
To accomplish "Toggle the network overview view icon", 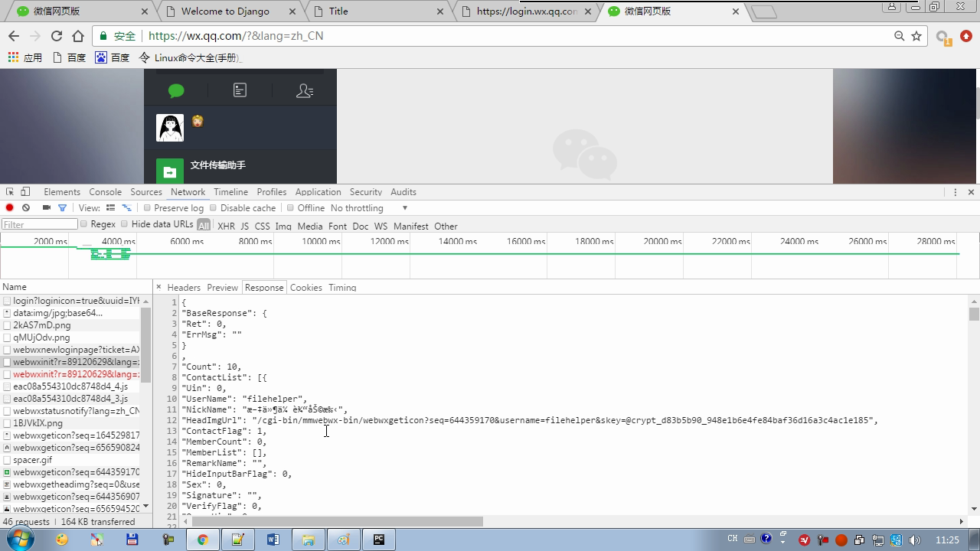I will click(x=127, y=207).
